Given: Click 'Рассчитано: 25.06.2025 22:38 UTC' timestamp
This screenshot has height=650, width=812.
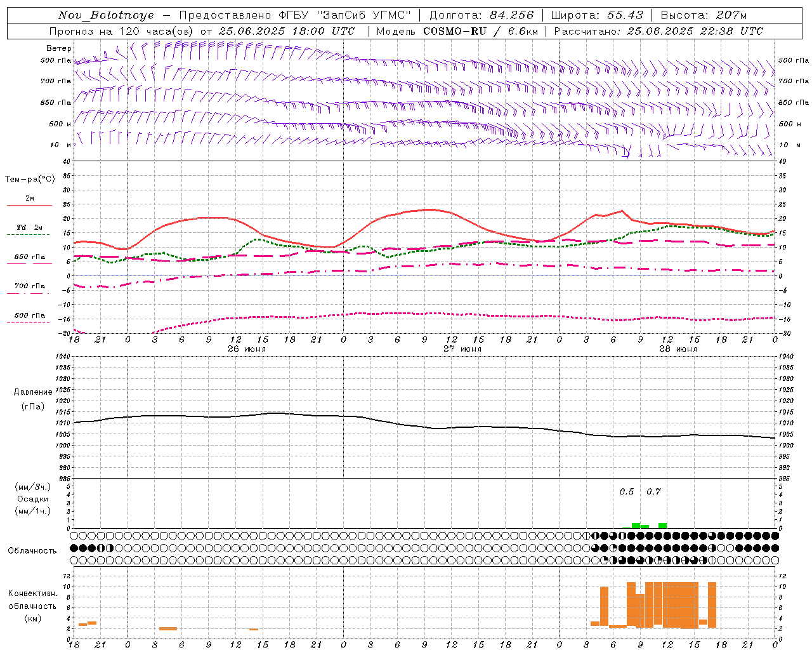Looking at the screenshot, I should point(658,31).
